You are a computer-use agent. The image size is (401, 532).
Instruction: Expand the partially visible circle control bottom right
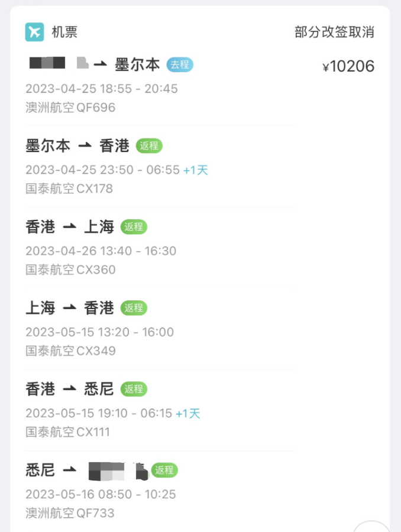tap(373, 526)
